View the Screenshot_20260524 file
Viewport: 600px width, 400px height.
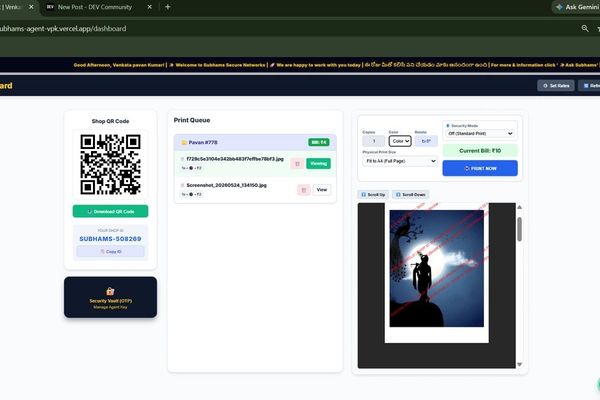point(322,189)
